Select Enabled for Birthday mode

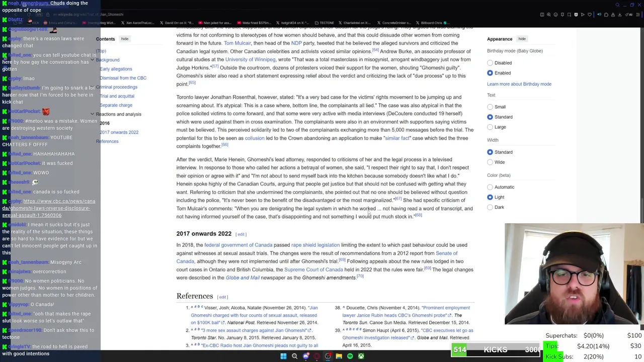(x=490, y=73)
